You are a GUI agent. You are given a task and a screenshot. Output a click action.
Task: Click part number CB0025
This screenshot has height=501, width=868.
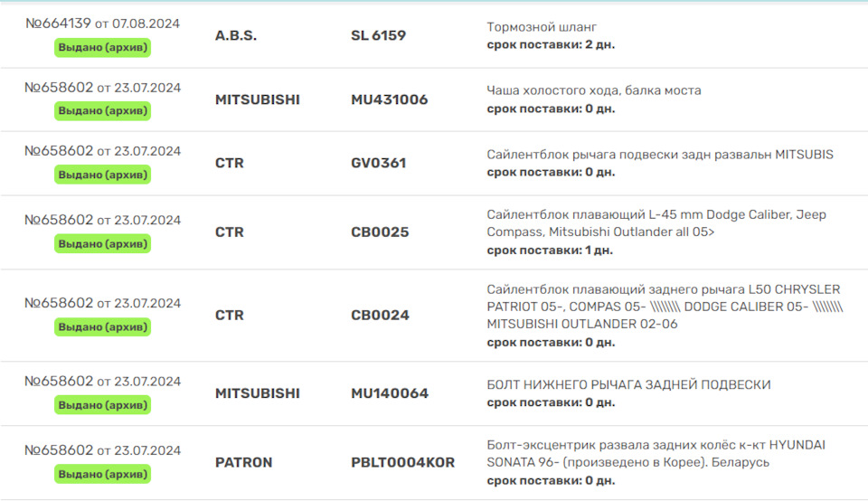(380, 232)
